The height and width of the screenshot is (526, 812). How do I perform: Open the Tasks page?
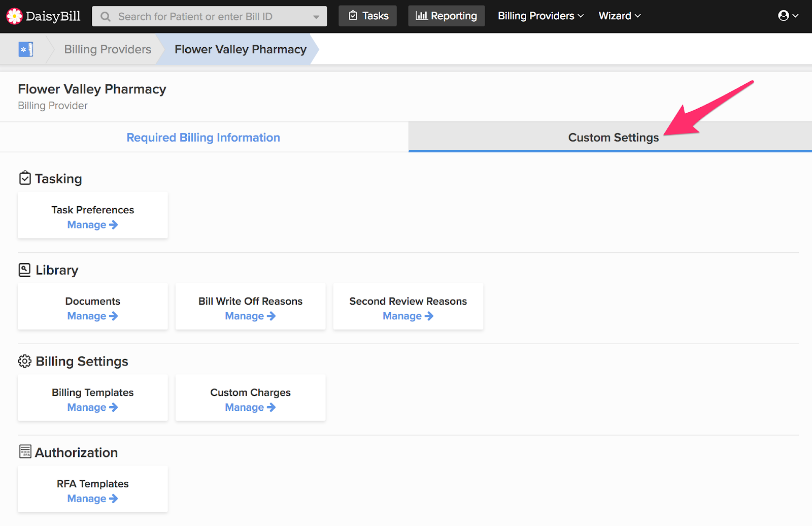(x=368, y=16)
